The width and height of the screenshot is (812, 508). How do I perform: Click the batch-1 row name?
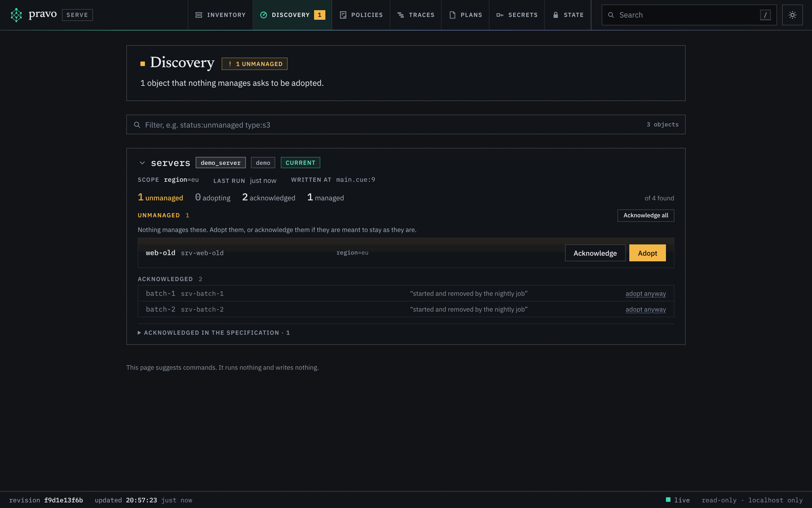coord(160,293)
